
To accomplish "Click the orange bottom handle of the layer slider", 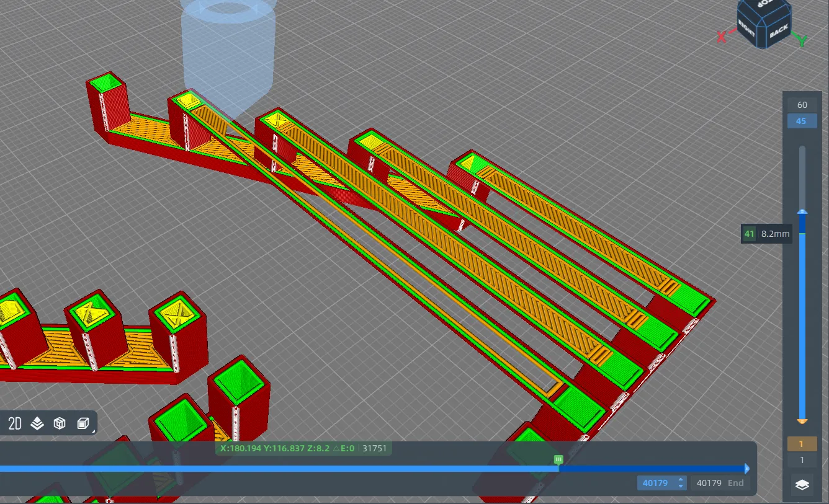I will (802, 422).
